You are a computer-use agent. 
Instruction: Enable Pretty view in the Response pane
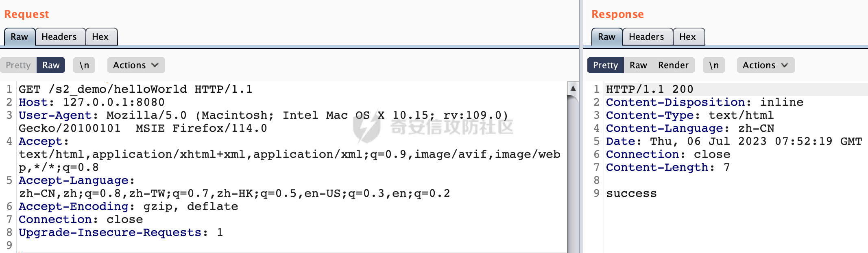pos(606,65)
